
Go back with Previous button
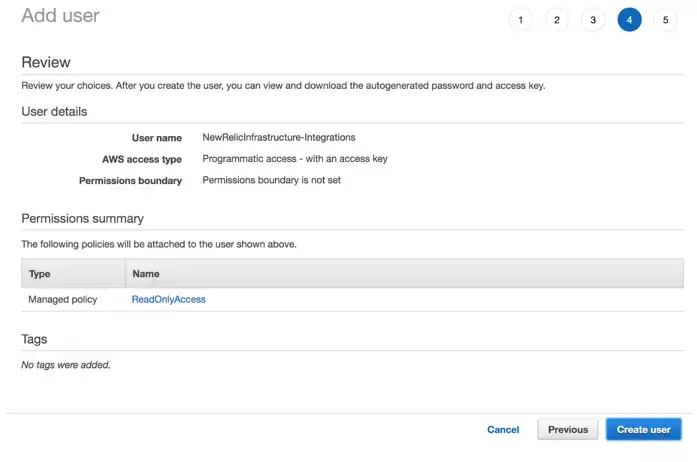(x=567, y=429)
